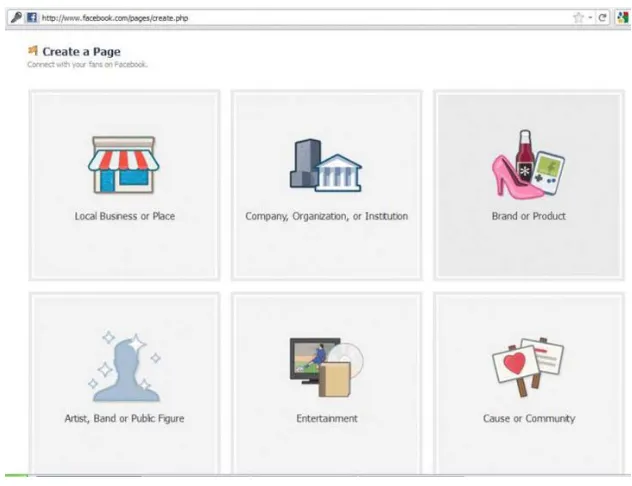Choose Company, Organization, or Institution label
Screen dimensions: 632x486
[326, 216]
